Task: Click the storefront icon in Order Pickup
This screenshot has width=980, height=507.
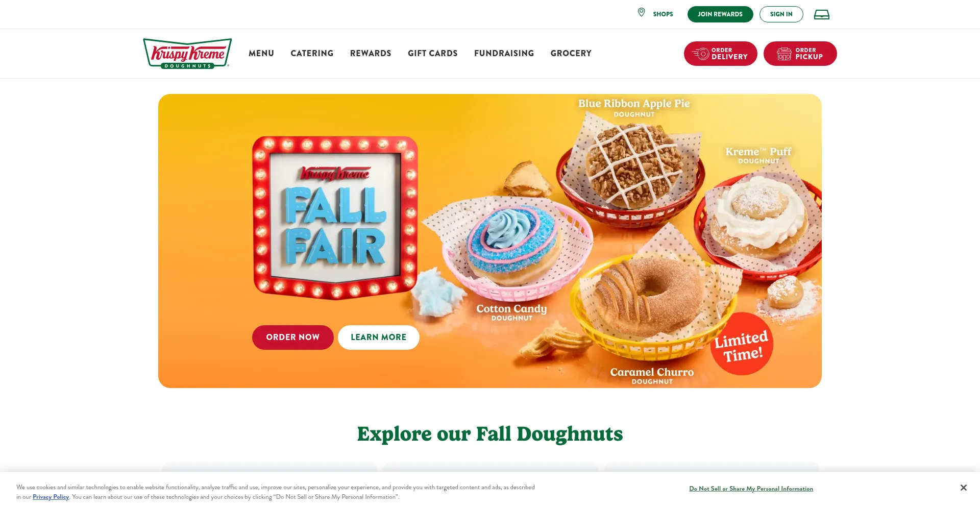Action: point(784,54)
